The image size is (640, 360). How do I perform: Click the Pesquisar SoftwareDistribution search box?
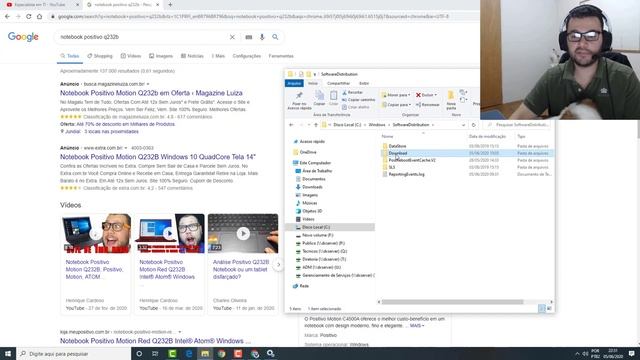518,125
